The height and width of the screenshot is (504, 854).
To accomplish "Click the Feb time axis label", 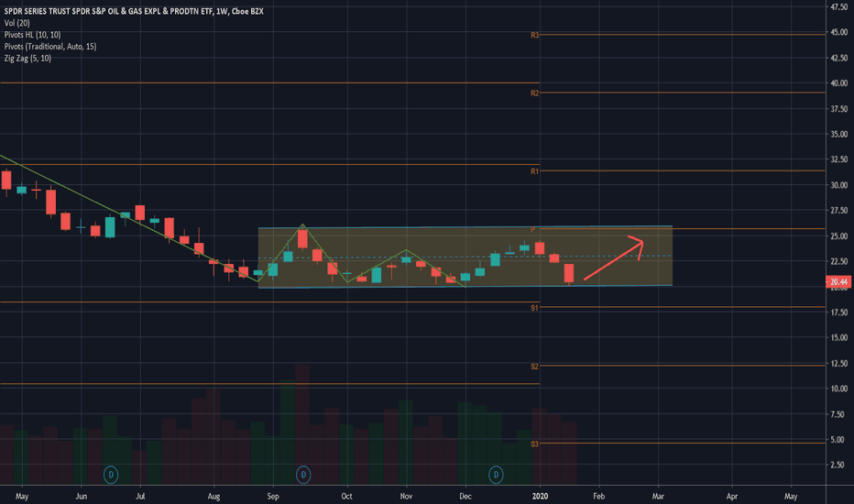I will tap(598, 496).
